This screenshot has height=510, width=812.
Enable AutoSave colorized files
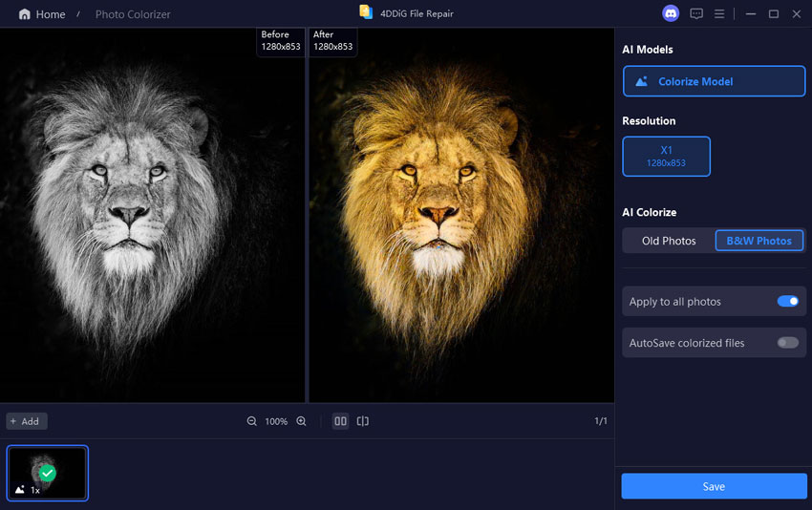788,343
